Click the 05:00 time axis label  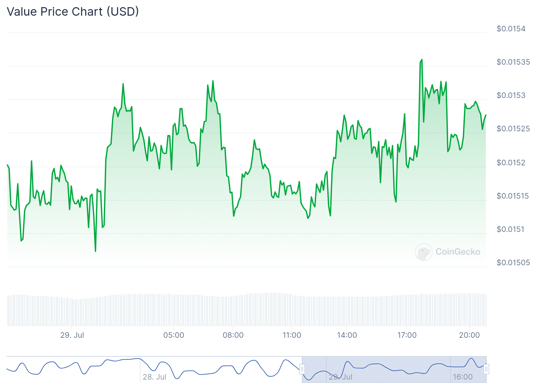174,335
